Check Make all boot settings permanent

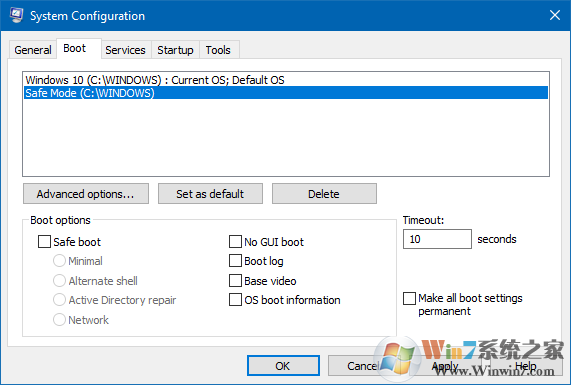409,298
